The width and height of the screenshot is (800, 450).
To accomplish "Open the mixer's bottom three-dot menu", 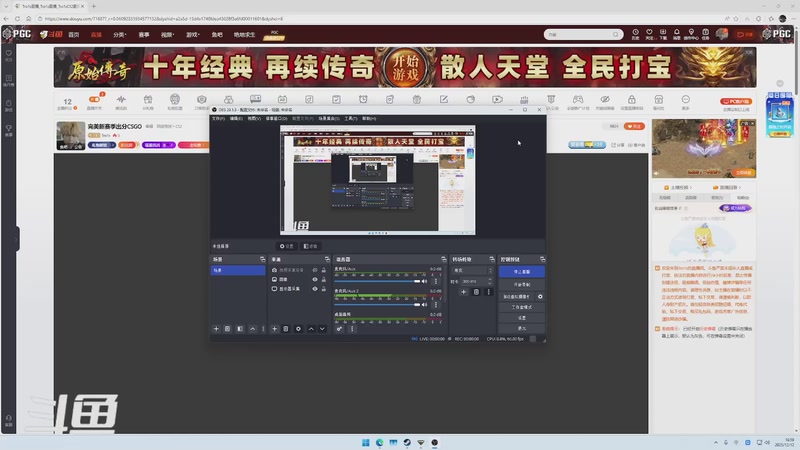I will coord(352,329).
